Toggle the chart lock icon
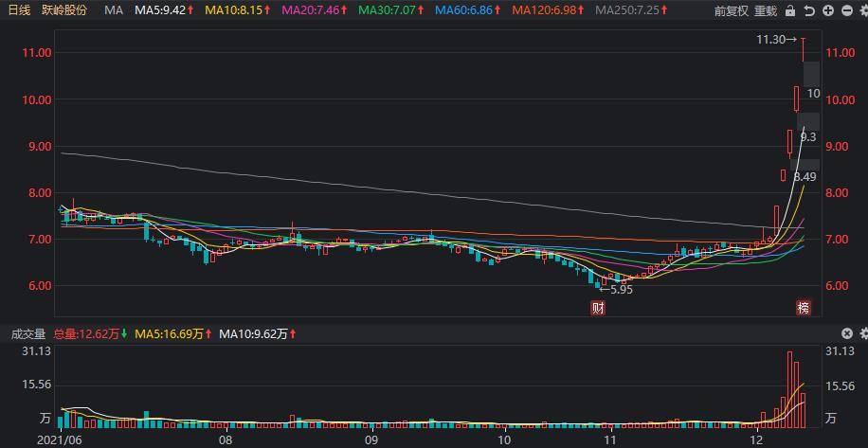The image size is (868, 448). tap(790, 10)
